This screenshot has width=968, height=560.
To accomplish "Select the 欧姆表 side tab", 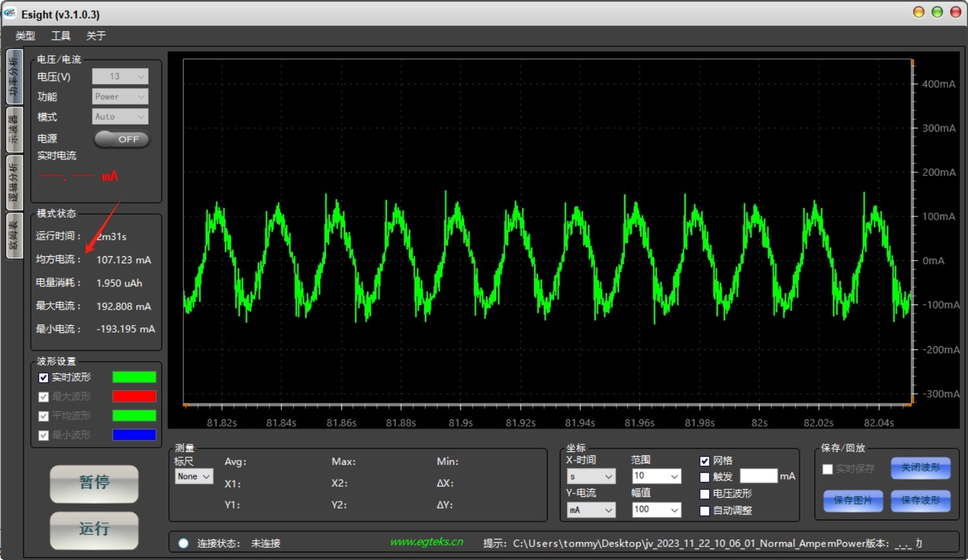I will click(x=13, y=236).
